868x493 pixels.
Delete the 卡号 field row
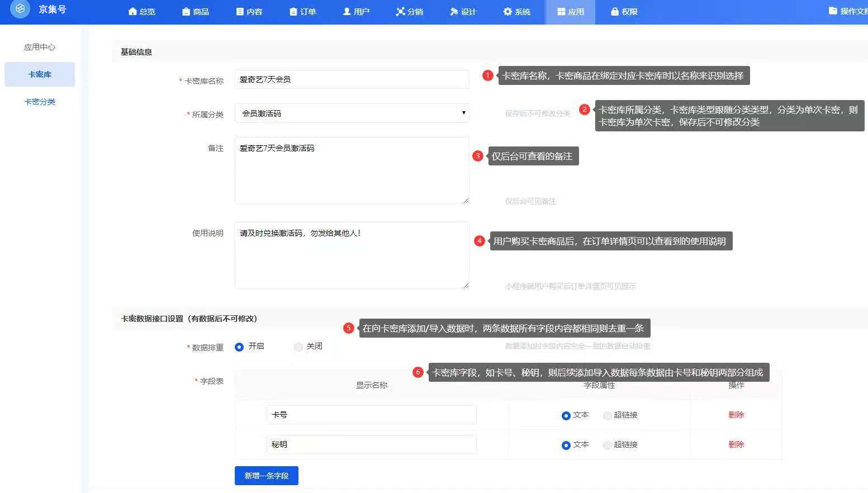(736, 415)
